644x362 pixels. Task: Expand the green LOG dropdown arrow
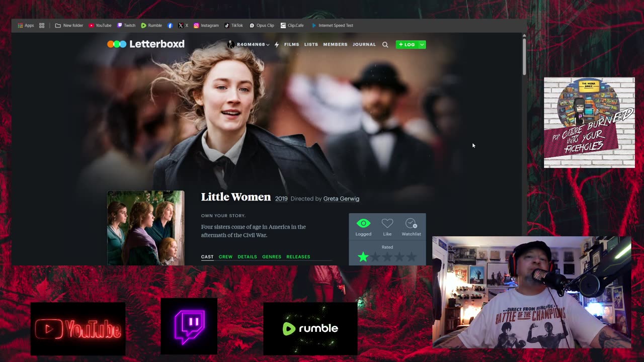click(422, 44)
